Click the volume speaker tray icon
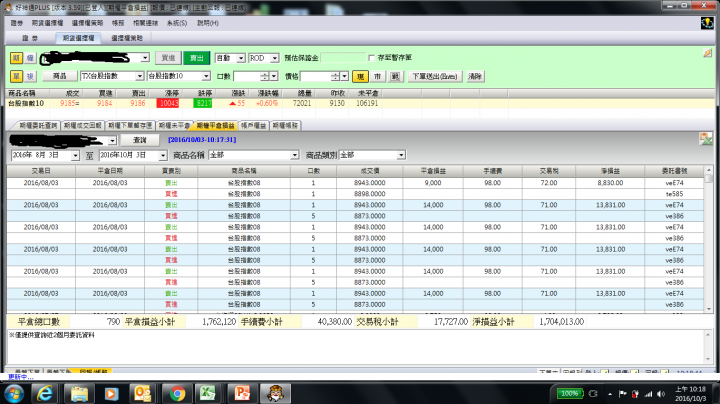The width and height of the screenshot is (720, 404). [661, 394]
